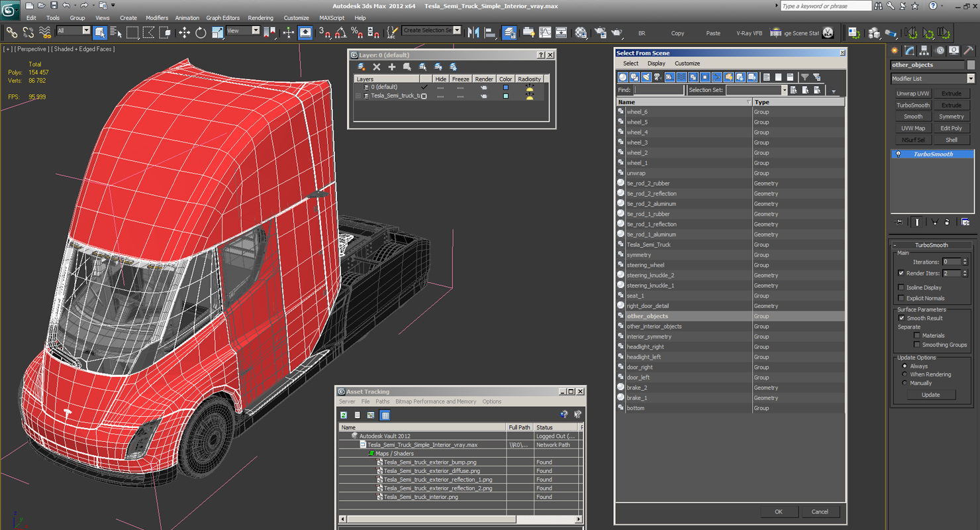The width and height of the screenshot is (980, 530).
Task: Click the Unlink Selection tool
Action: pos(28,32)
